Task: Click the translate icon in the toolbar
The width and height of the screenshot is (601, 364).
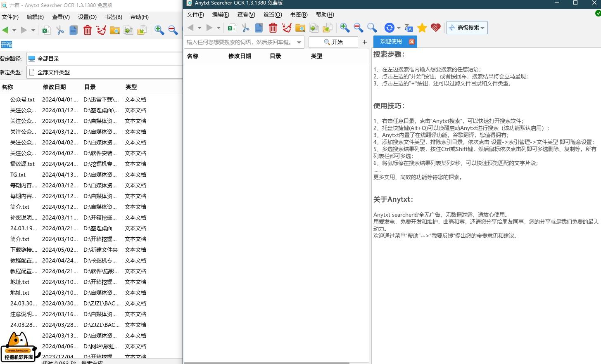Action: click(x=409, y=28)
